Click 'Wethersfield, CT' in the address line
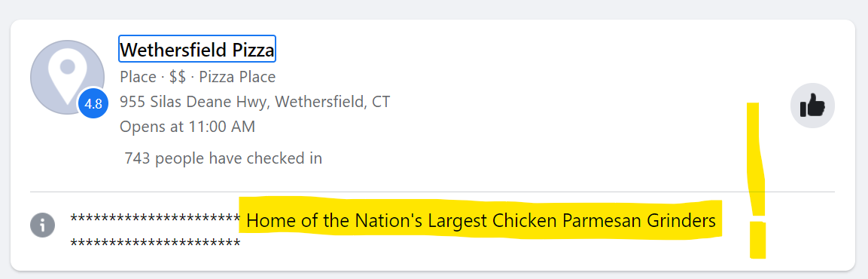The image size is (868, 279). pos(333,102)
